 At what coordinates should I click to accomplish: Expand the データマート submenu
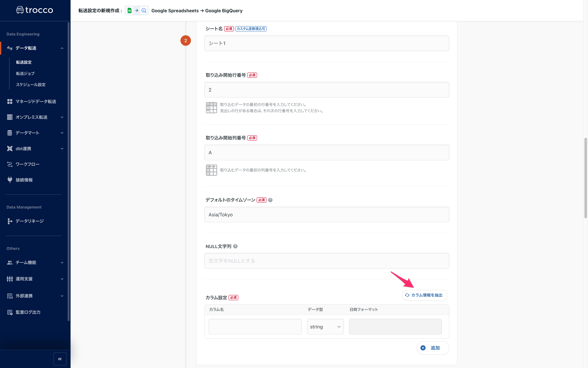[62, 133]
